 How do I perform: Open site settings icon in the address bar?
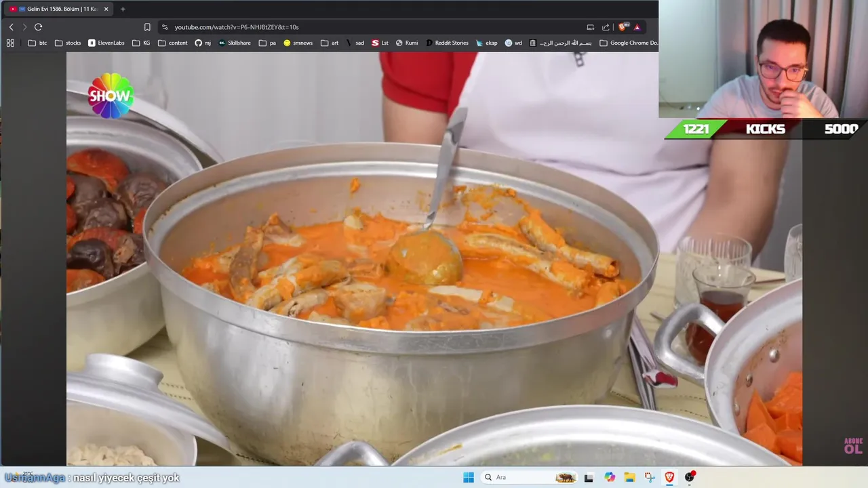(164, 27)
